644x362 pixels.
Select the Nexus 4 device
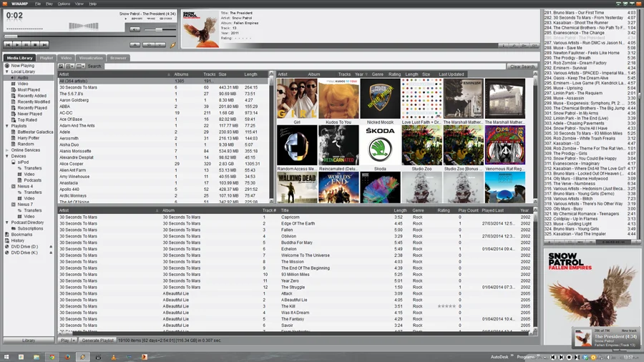click(x=25, y=186)
